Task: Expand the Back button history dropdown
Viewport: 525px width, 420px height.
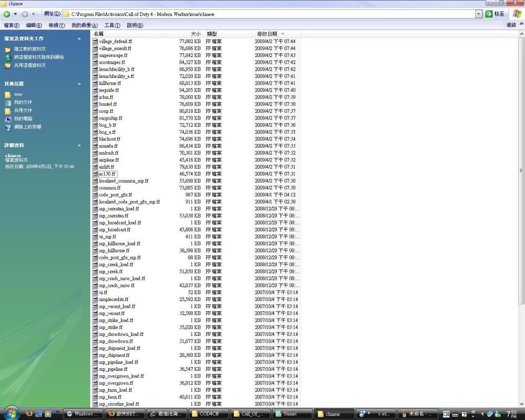Action: click(x=15, y=14)
